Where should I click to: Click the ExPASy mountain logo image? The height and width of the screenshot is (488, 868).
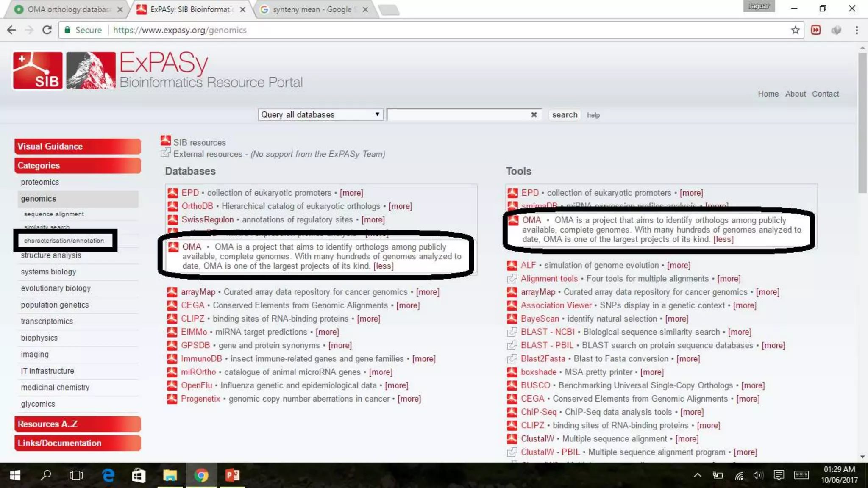(91, 70)
